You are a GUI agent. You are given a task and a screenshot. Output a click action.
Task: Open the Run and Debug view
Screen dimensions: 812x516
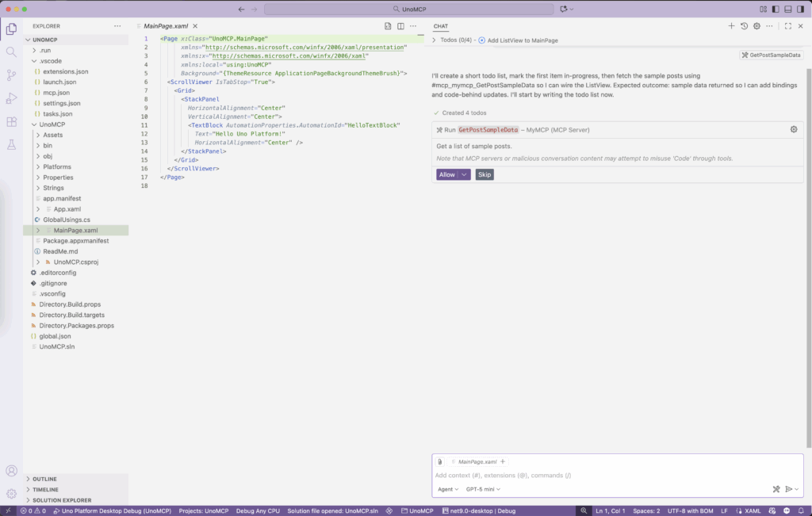[11, 98]
